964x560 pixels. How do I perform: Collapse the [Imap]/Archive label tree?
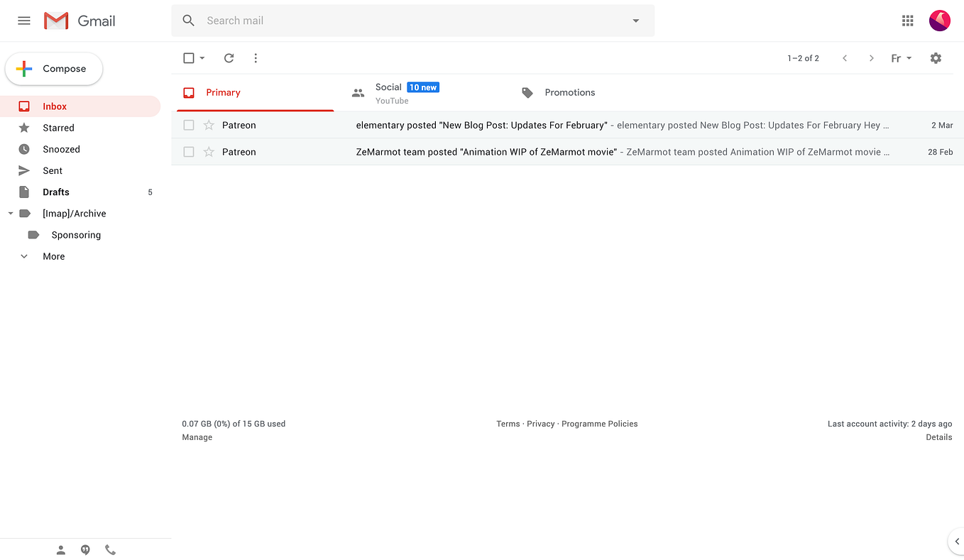(x=10, y=213)
